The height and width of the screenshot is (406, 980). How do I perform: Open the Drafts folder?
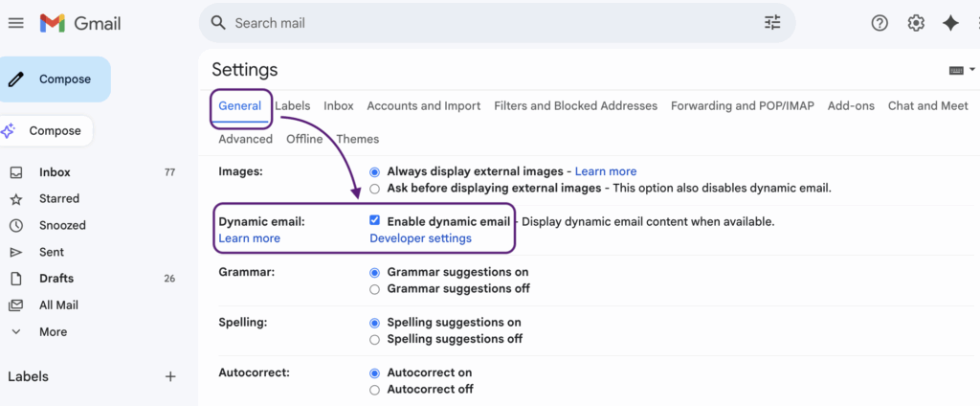(x=56, y=279)
